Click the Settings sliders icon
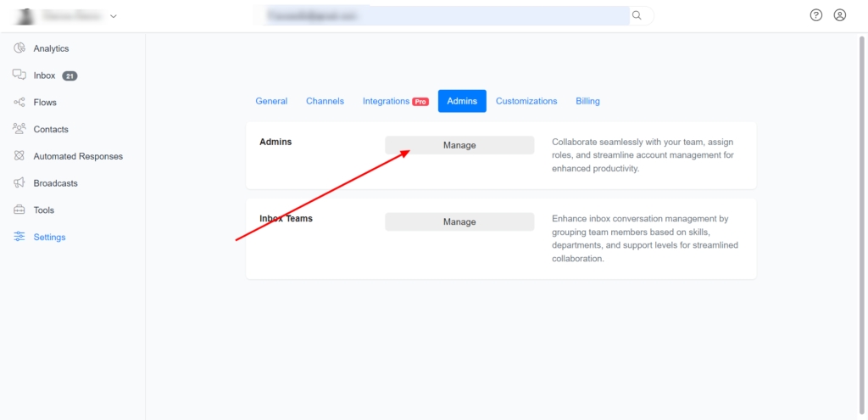 pos(19,238)
